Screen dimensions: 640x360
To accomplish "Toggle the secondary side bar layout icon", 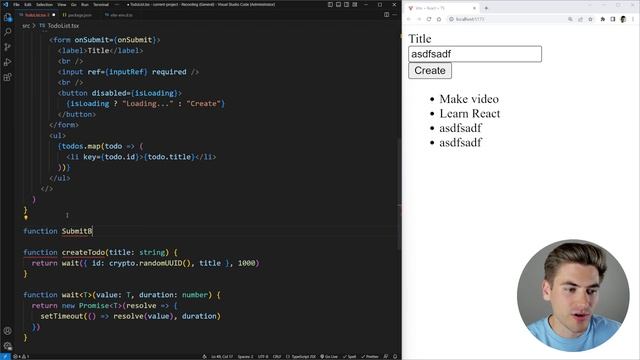I will pos(347,4).
